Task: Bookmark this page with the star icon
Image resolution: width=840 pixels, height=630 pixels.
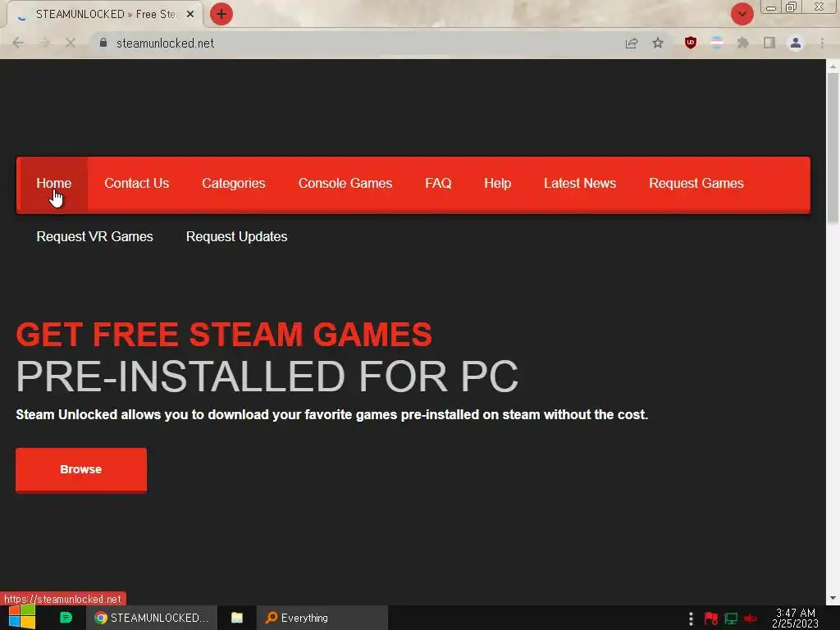Action: (658, 43)
